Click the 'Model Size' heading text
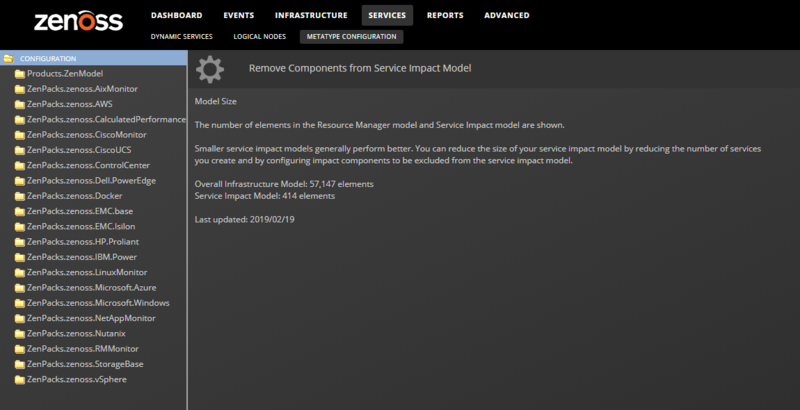 (215, 101)
